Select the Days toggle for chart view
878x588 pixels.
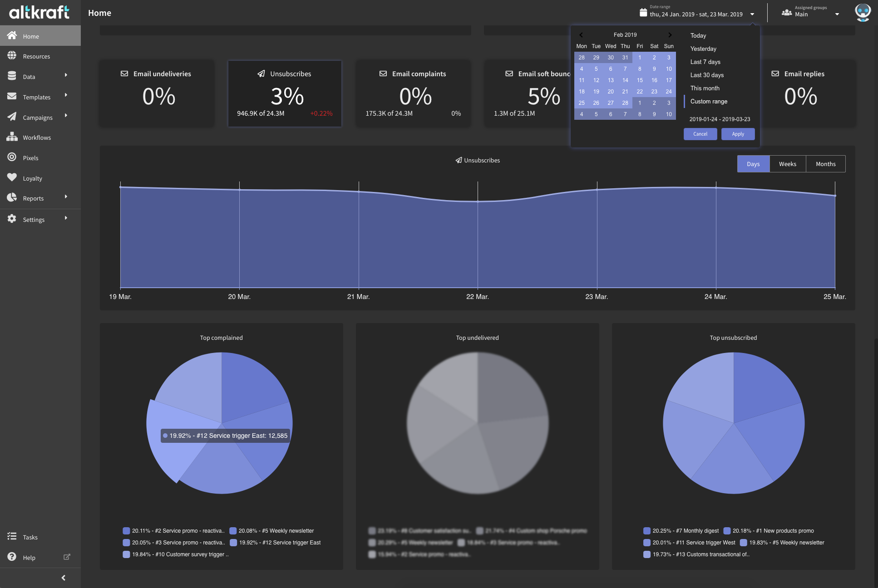point(753,163)
